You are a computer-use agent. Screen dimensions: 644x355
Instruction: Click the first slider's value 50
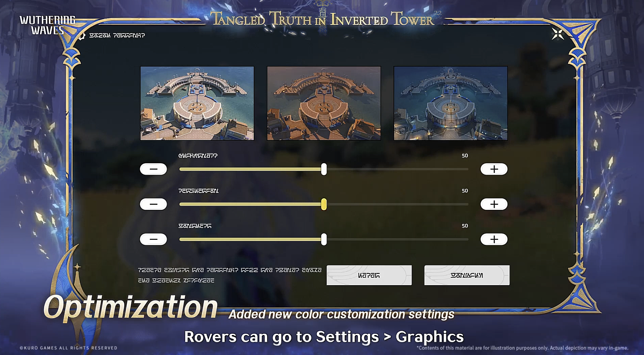pos(465,156)
